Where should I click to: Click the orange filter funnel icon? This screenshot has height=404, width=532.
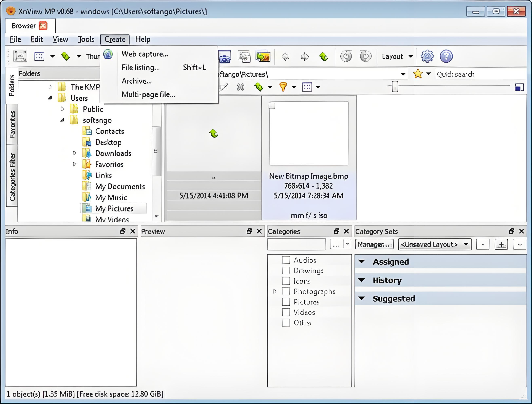(283, 87)
